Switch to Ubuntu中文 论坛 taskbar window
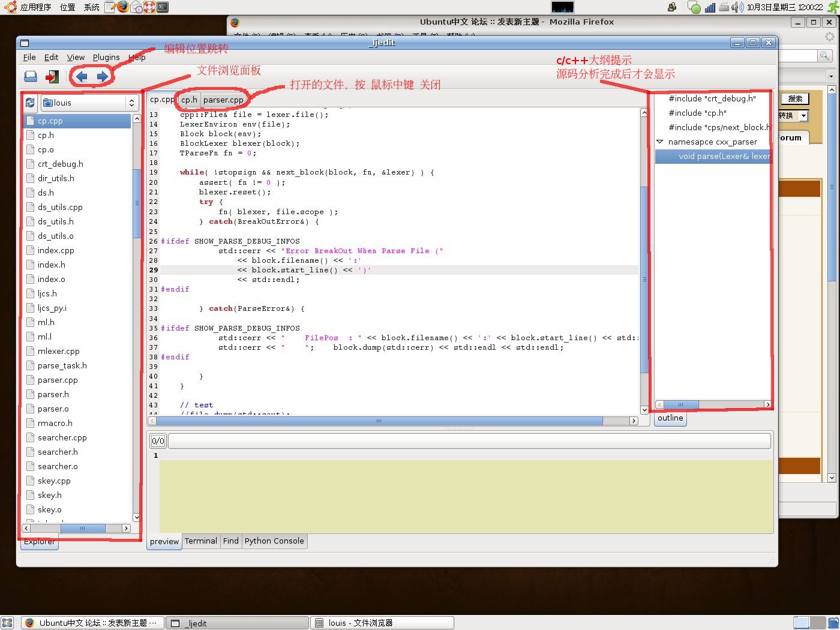Viewport: 840px width, 630px height. pos(92,623)
